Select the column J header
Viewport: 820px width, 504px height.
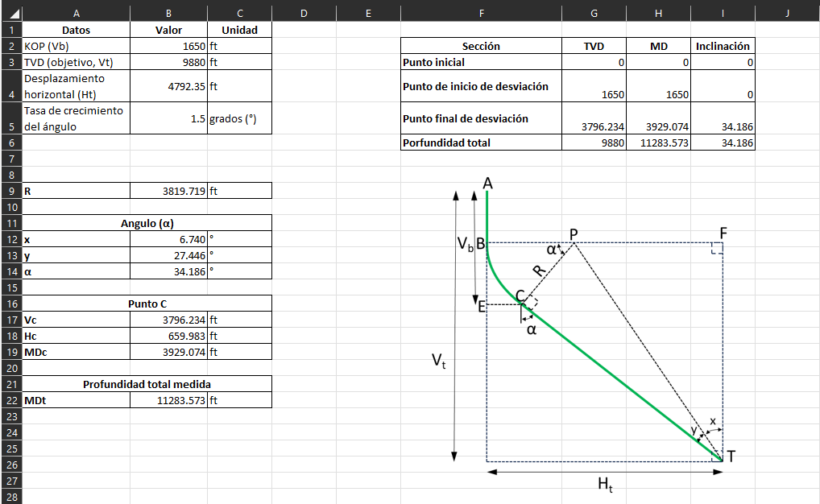pyautogui.click(x=787, y=13)
